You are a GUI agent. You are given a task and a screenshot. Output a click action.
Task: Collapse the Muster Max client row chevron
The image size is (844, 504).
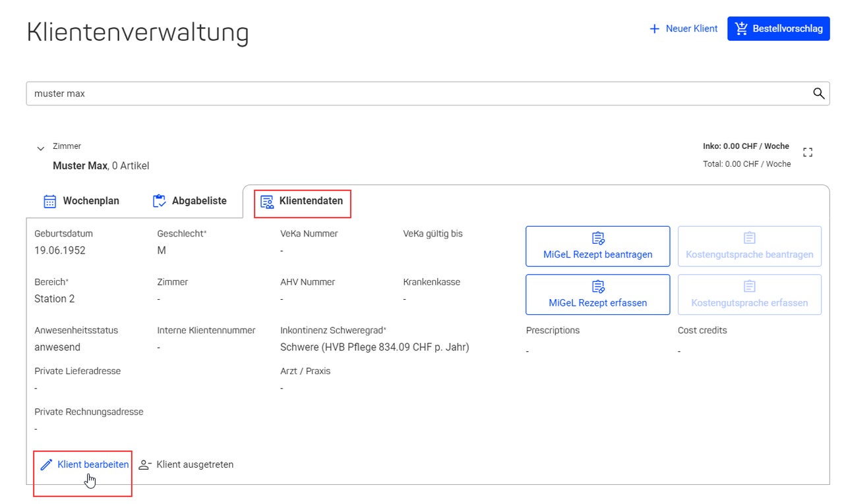[41, 148]
